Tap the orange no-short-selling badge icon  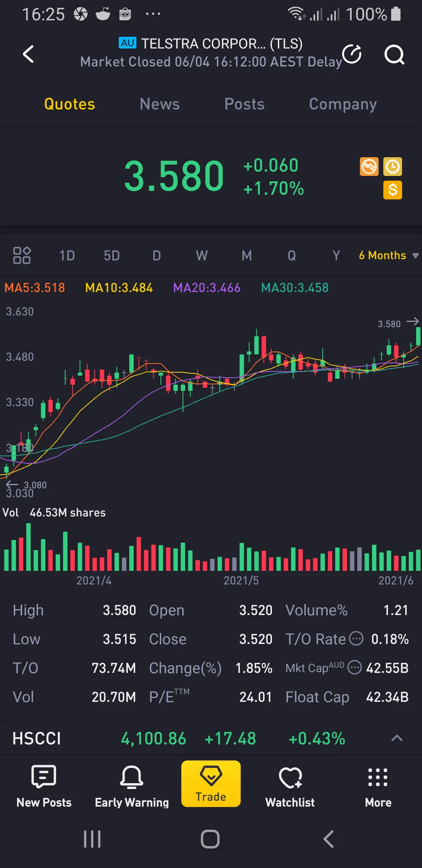(369, 167)
